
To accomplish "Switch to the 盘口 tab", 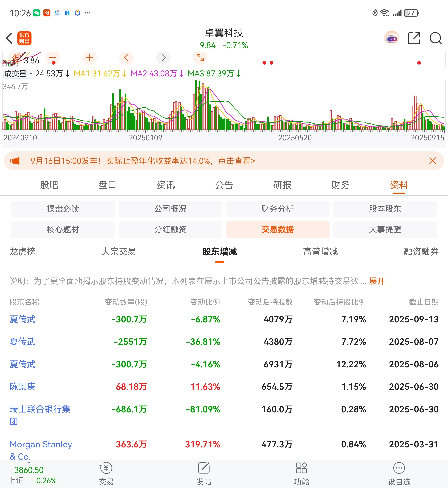I will [x=107, y=185].
